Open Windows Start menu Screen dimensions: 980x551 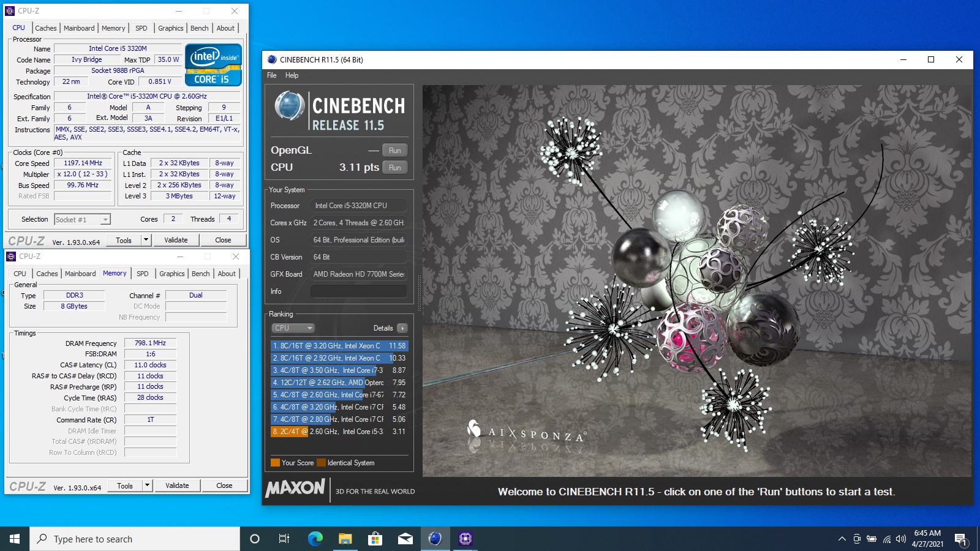[x=15, y=539]
